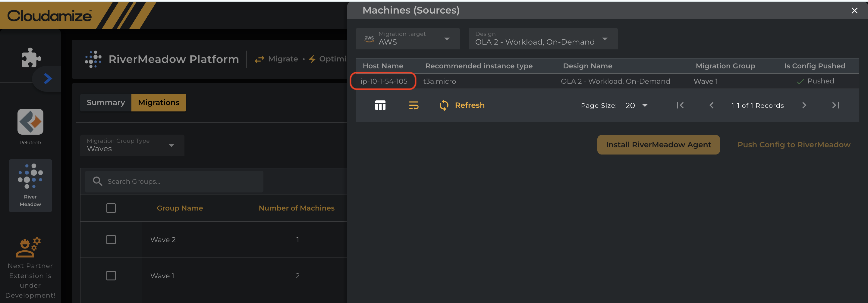Go to first page of records
868x303 pixels.
[x=680, y=105]
